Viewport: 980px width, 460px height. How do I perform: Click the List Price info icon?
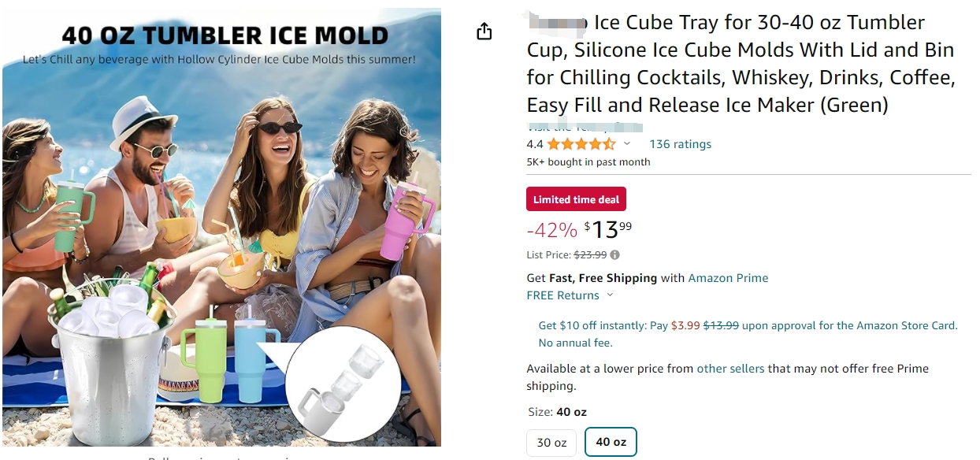coord(615,255)
